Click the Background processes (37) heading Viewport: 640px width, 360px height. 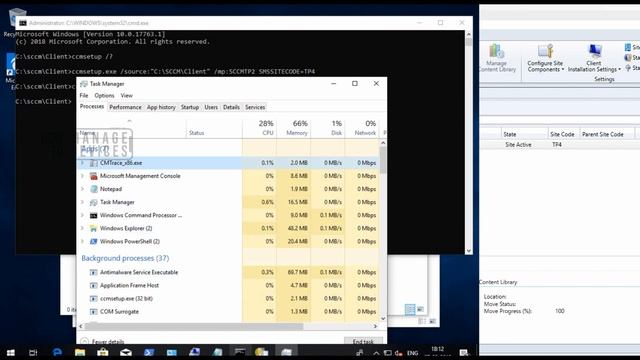point(125,258)
